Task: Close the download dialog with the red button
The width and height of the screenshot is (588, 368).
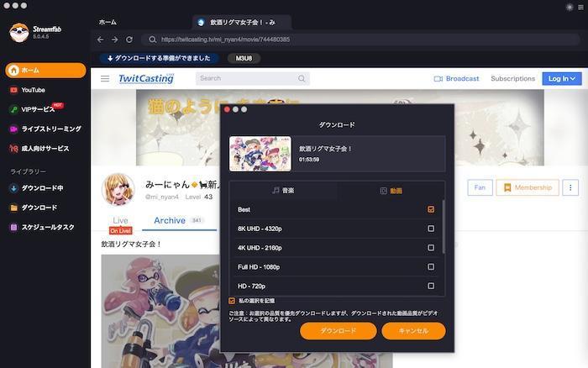Action: [228, 109]
